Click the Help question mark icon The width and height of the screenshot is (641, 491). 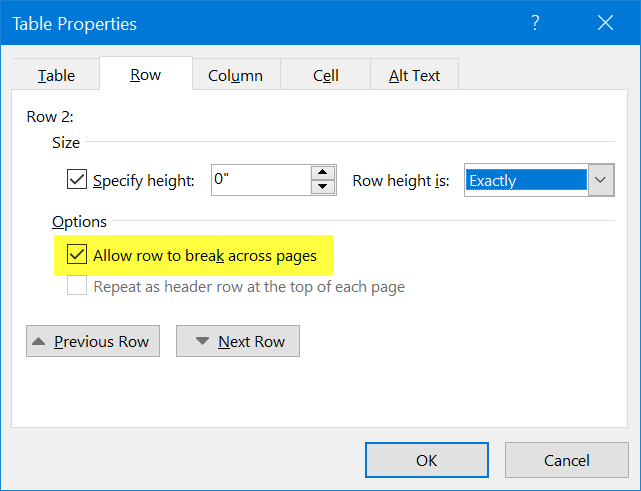click(x=535, y=23)
